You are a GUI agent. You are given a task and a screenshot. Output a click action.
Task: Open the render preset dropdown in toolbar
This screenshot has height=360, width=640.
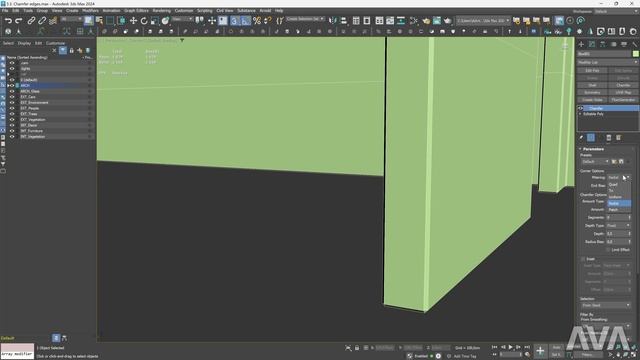click(x=483, y=20)
